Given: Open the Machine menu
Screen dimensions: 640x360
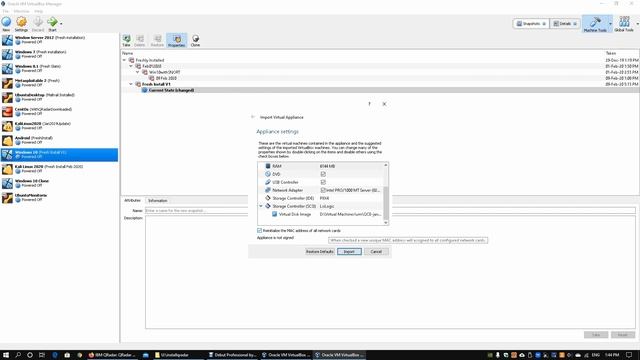Looking at the screenshot, I should coord(21,11).
